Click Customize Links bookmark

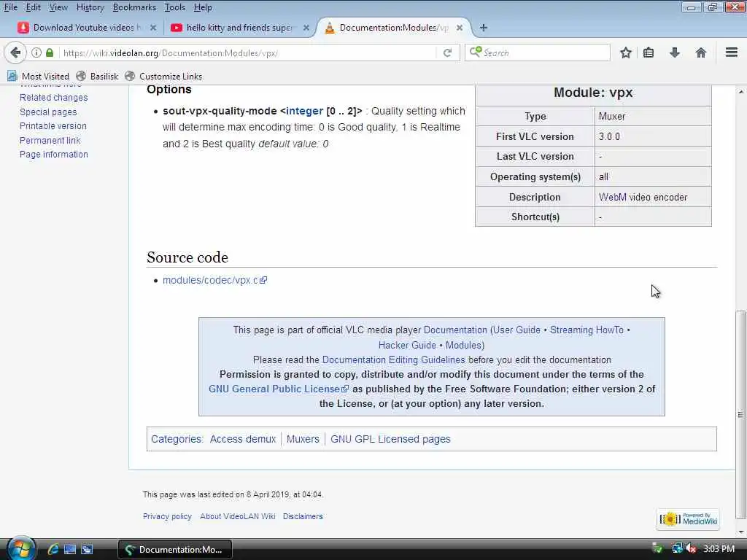pos(163,76)
